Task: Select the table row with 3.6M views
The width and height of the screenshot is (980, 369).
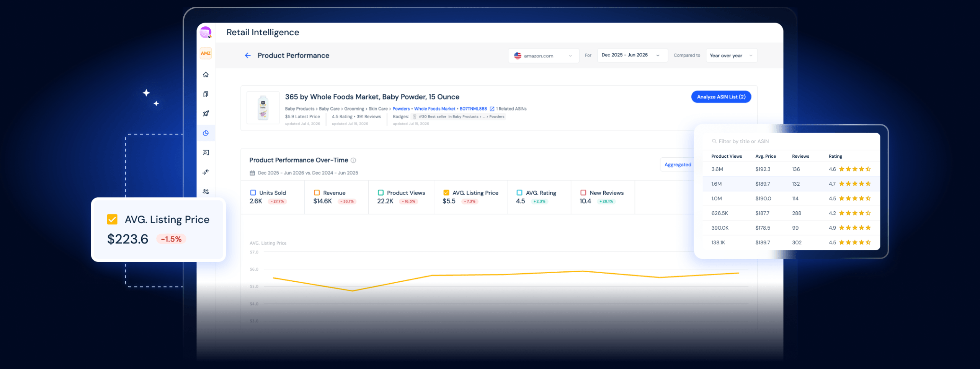Action: pos(791,169)
